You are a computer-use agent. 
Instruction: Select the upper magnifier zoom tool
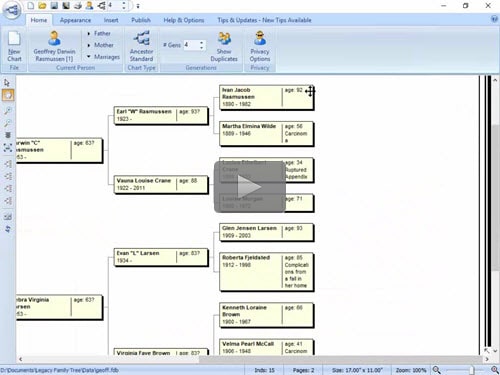click(8, 111)
